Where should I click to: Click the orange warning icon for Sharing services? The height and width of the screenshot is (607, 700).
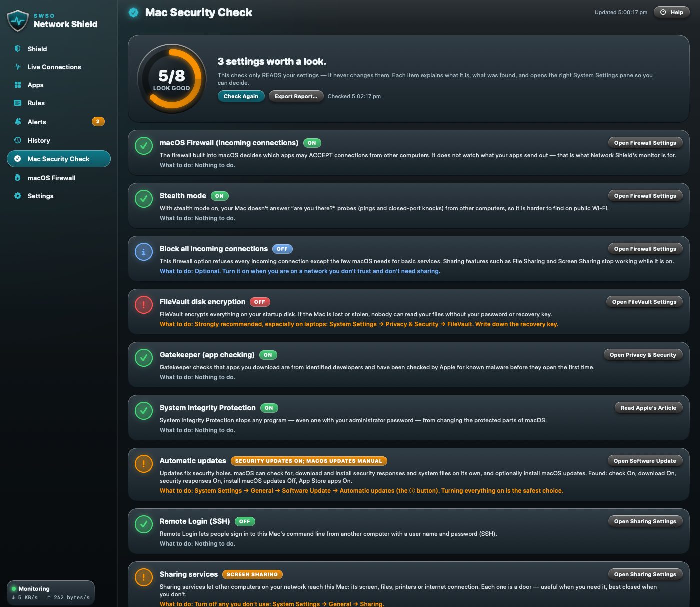144,577
